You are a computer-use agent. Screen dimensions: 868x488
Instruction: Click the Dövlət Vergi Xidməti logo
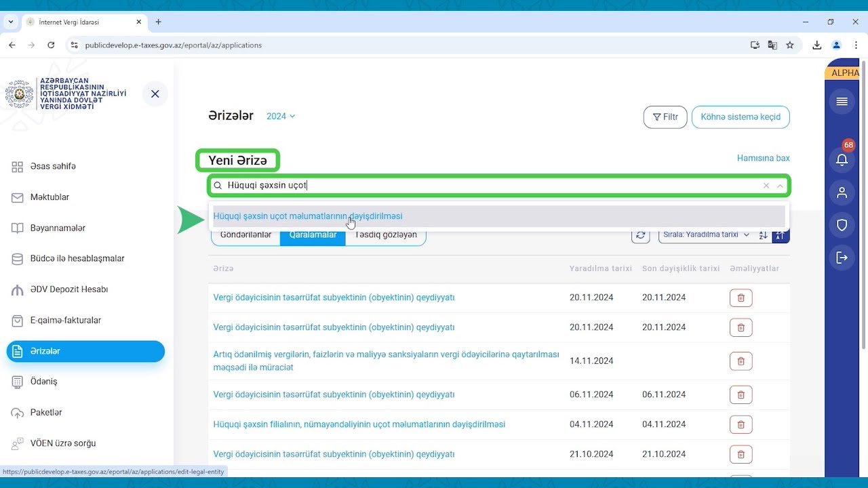(x=66, y=94)
